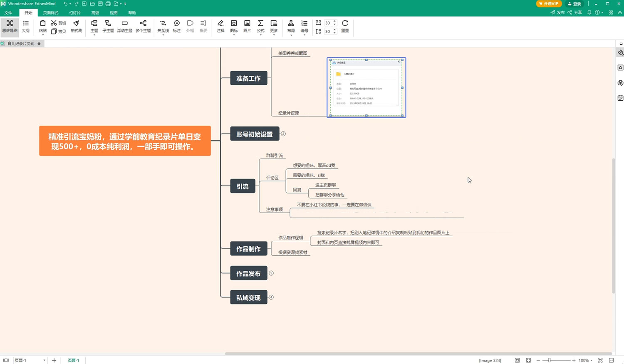Adjust the zoom slider in status bar
This screenshot has width=624, height=364.
549,360
